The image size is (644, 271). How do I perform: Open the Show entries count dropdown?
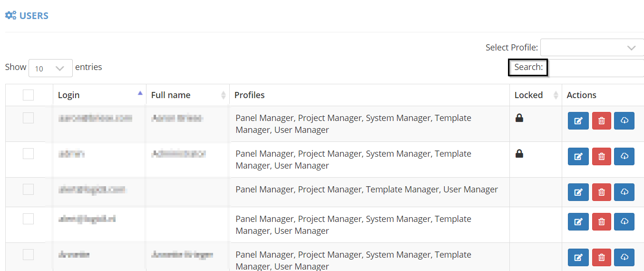click(50, 68)
